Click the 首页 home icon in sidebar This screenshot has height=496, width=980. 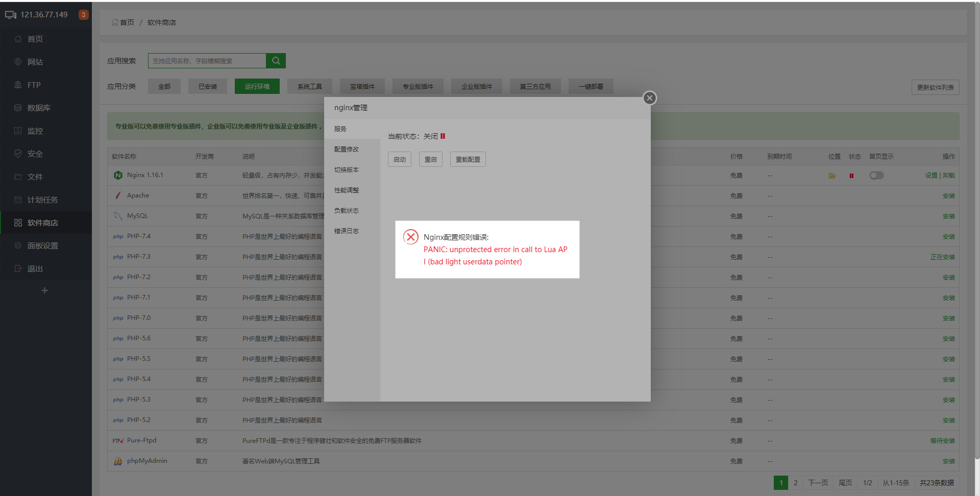tap(18, 39)
